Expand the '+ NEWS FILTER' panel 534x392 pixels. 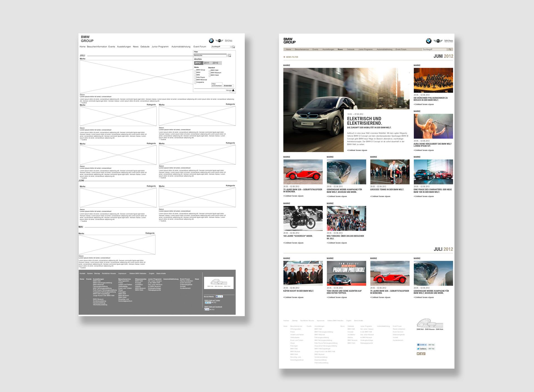[x=291, y=57]
